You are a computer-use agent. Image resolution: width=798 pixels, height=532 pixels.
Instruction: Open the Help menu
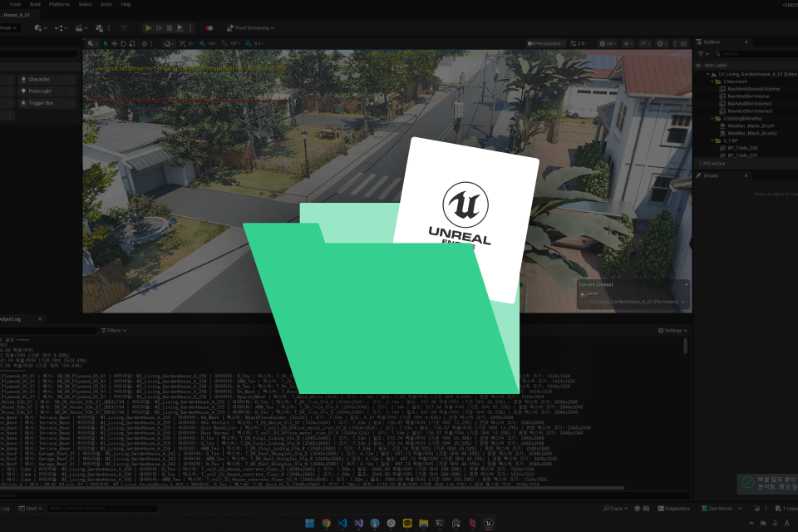126,4
